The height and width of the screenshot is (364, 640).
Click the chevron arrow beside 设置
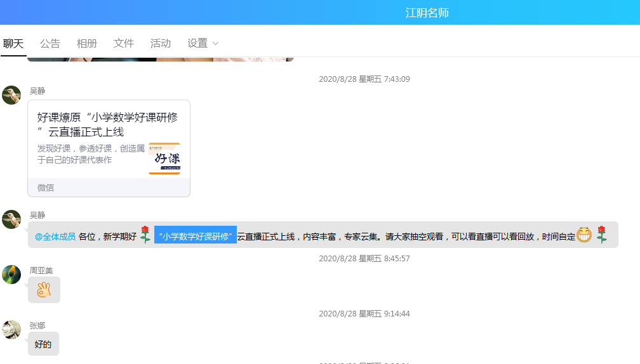[x=215, y=44]
